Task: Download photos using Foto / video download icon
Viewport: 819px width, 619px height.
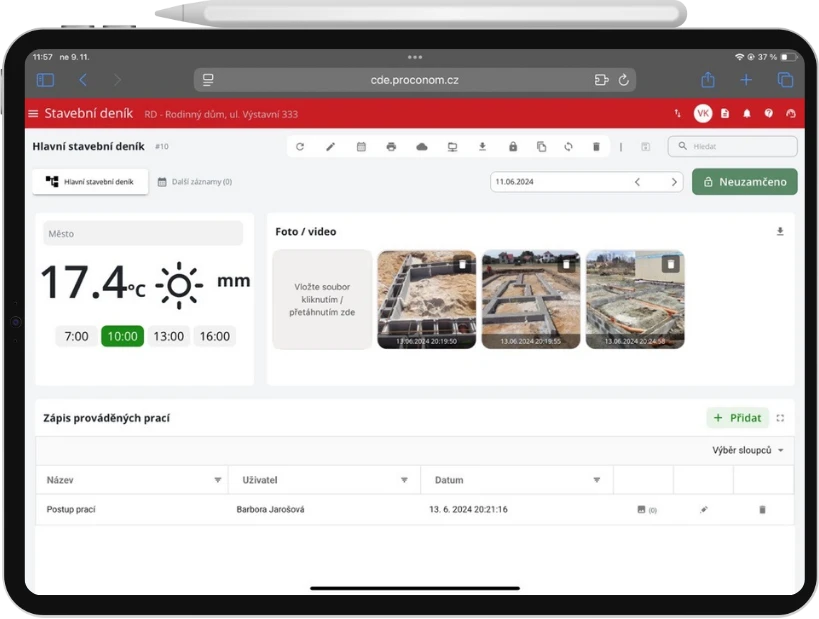Action: click(780, 232)
